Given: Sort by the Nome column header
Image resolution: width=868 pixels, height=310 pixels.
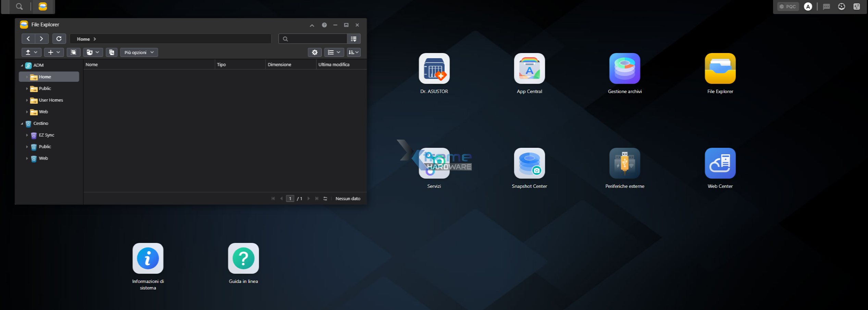Looking at the screenshot, I should pos(149,64).
